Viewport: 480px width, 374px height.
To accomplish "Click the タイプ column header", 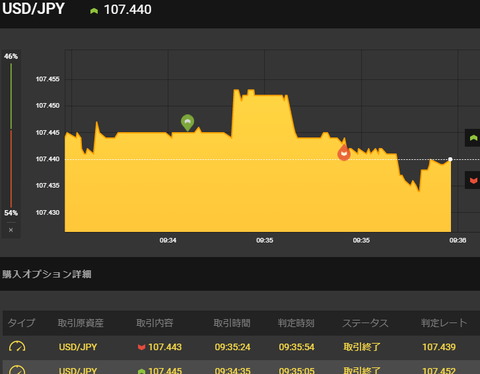I will click(21, 323).
